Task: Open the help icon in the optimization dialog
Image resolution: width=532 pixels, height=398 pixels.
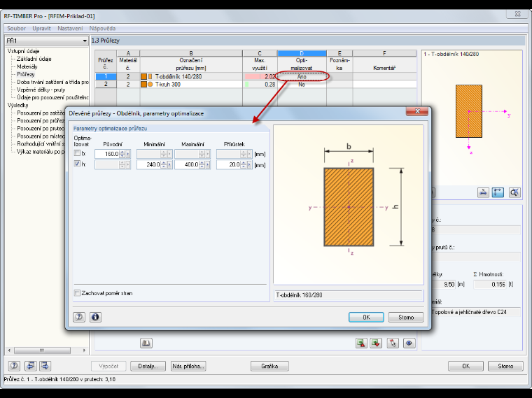Action: click(x=79, y=317)
